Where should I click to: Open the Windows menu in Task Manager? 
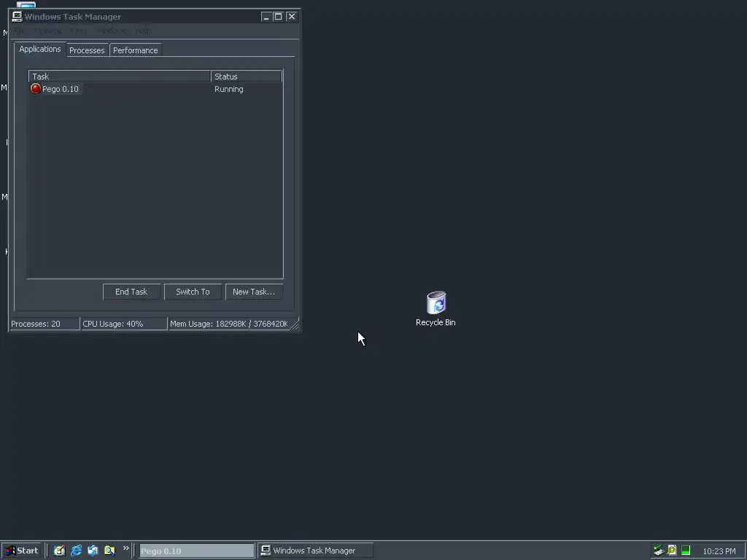[111, 31]
